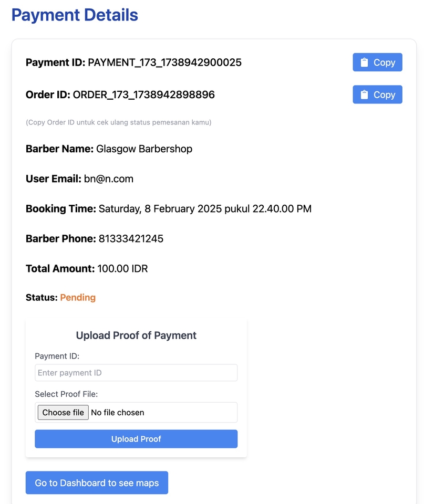The height and width of the screenshot is (504, 424).
Task: Click Glasgow Barbershop barber name
Action: coord(144,149)
